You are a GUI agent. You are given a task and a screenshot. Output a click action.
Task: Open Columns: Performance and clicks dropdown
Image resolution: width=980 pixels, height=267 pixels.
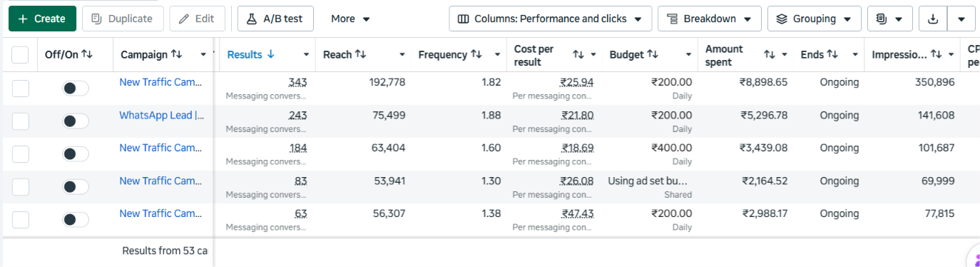coord(551,19)
